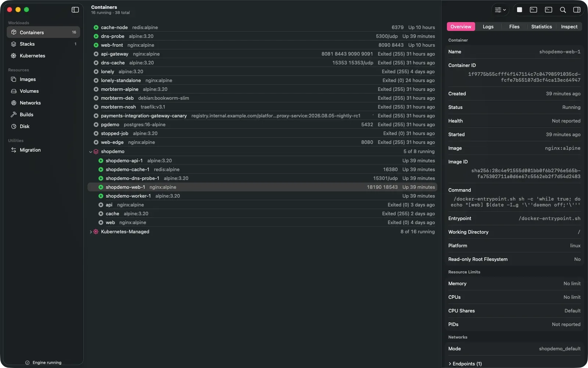Click the search magnifier in the toolbar
The height and width of the screenshot is (368, 588).
[563, 10]
